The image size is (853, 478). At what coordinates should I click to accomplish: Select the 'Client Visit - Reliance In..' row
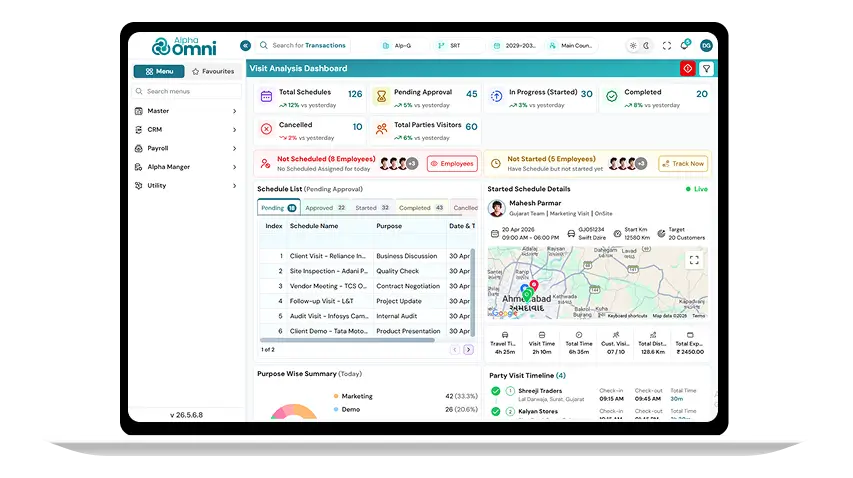[x=365, y=256]
